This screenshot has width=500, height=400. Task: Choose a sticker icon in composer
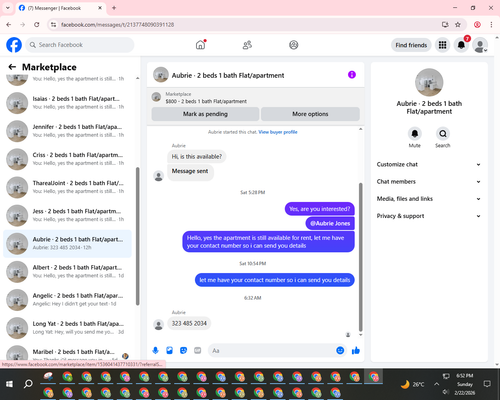coord(183,350)
